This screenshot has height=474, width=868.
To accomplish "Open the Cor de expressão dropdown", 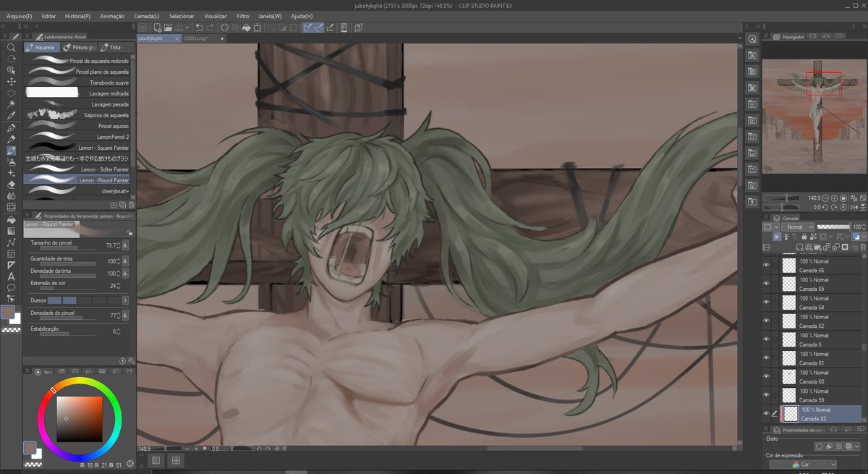I will coord(803,465).
